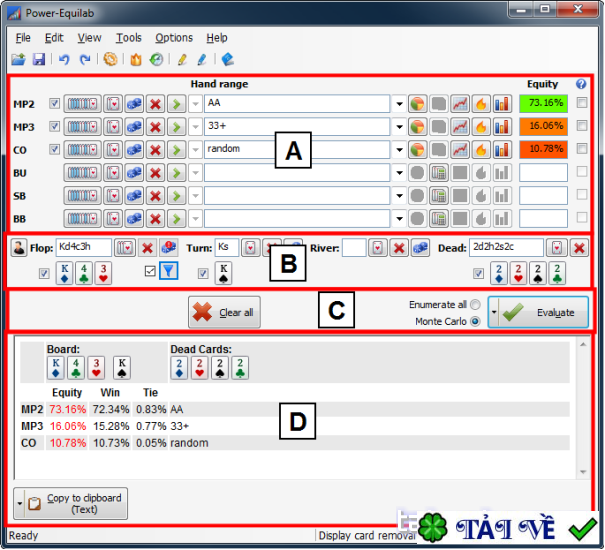Open the View menu
Viewport: 605px width, 550px height.
tap(89, 38)
